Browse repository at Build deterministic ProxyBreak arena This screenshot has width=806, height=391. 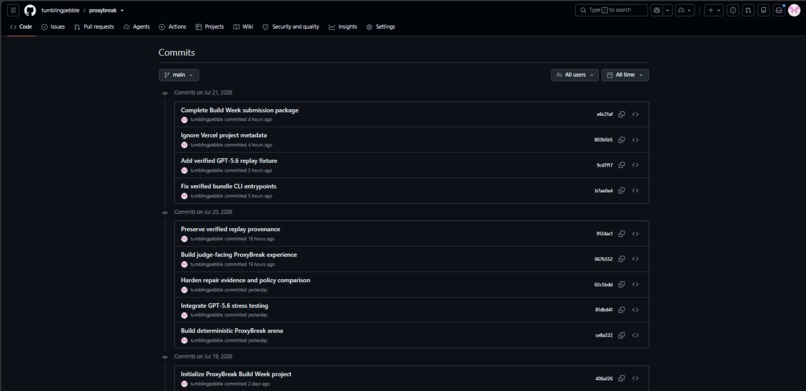pyautogui.click(x=636, y=335)
